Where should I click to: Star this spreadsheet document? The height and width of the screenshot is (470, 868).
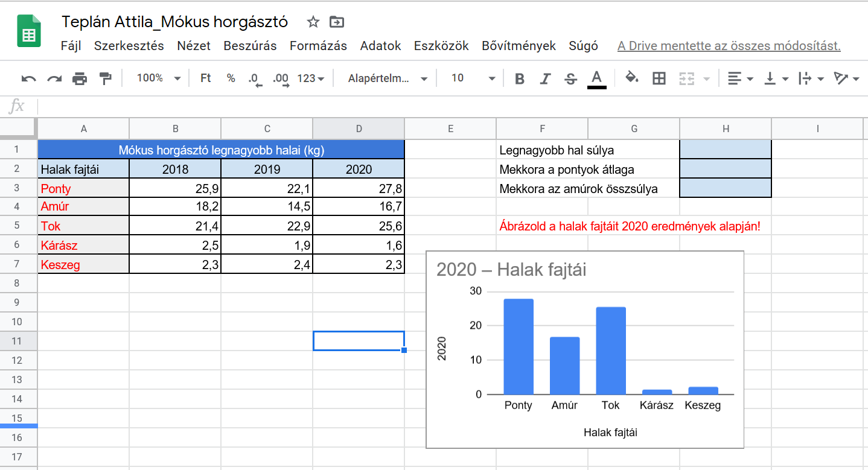[313, 22]
